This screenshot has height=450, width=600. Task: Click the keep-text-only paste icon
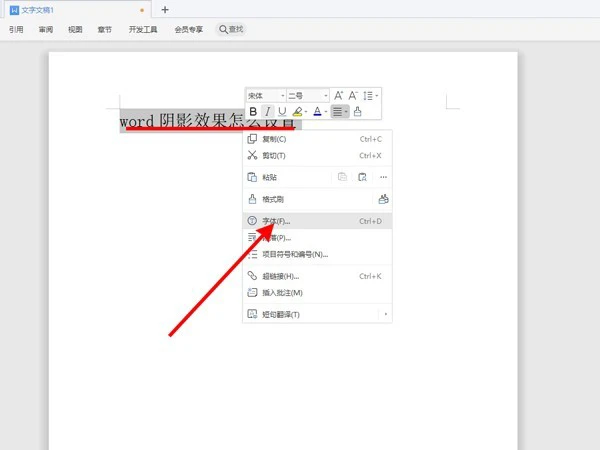click(342, 177)
